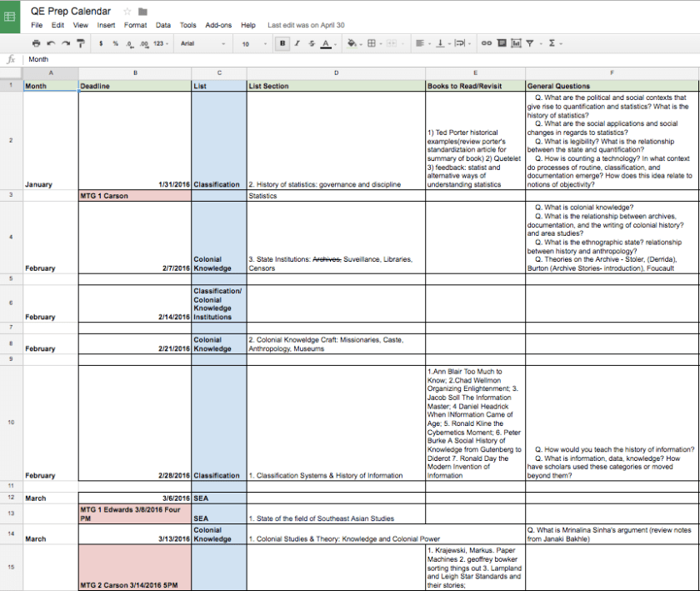Toggle bold formatting button
Image resolution: width=700 pixels, height=591 pixels.
coord(282,43)
